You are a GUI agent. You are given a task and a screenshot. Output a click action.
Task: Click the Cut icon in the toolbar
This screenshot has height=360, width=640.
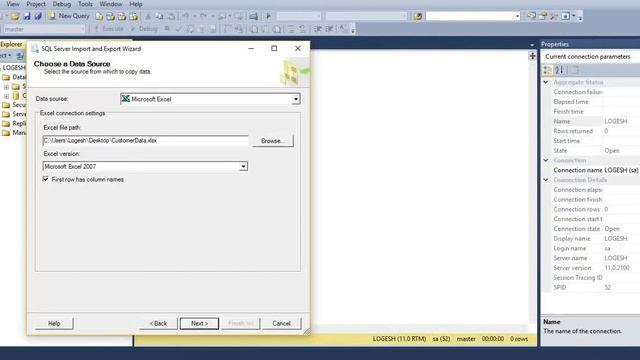[148, 16]
